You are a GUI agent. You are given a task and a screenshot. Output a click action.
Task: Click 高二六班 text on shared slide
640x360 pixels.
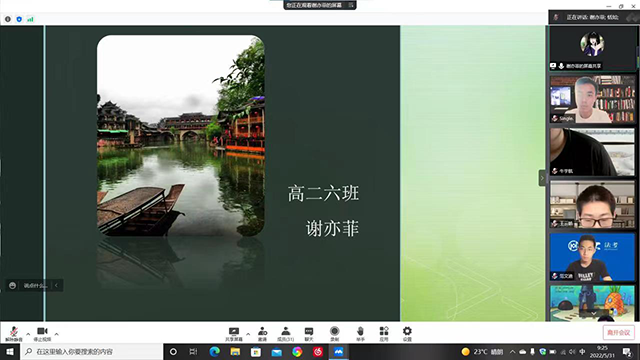(323, 193)
